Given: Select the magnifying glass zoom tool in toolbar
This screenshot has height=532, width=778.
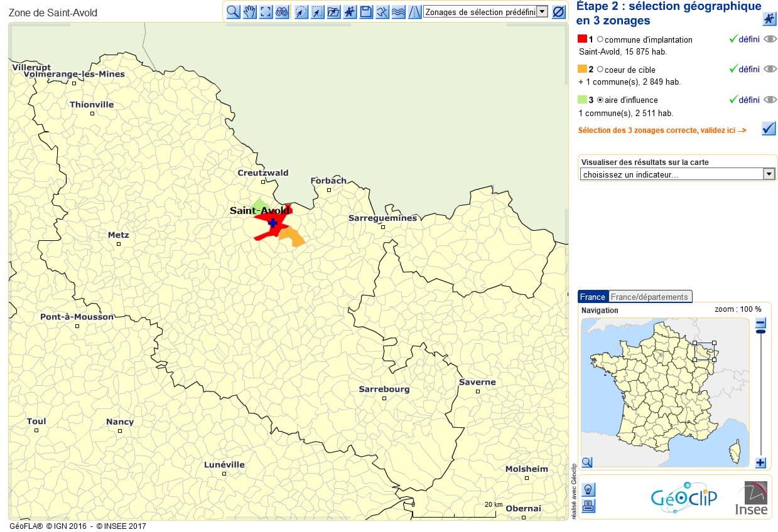Looking at the screenshot, I should coord(233,12).
